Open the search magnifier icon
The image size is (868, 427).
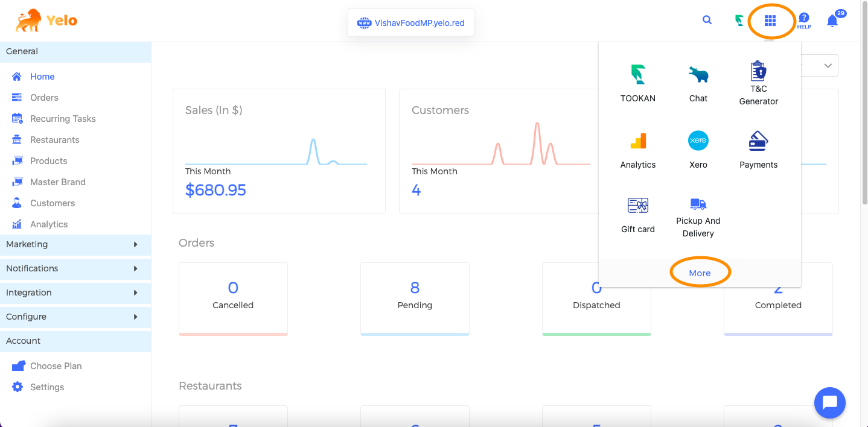click(707, 20)
